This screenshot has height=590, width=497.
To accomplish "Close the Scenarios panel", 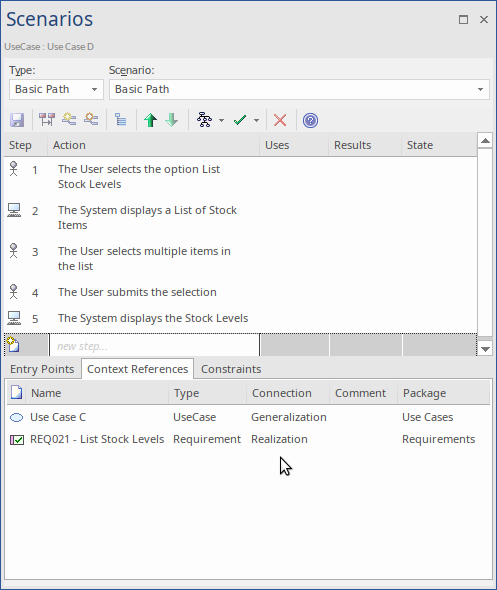I will click(x=484, y=20).
